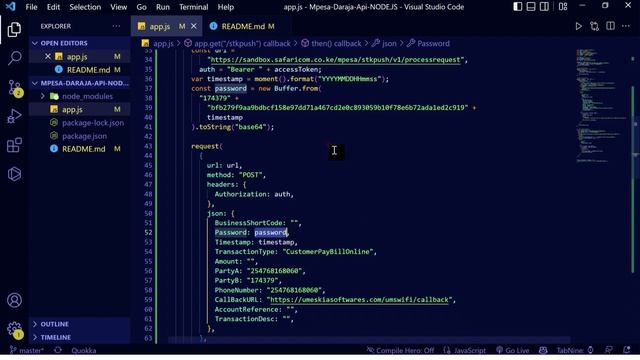
Task: Open the Edit menu
Action: point(53,7)
